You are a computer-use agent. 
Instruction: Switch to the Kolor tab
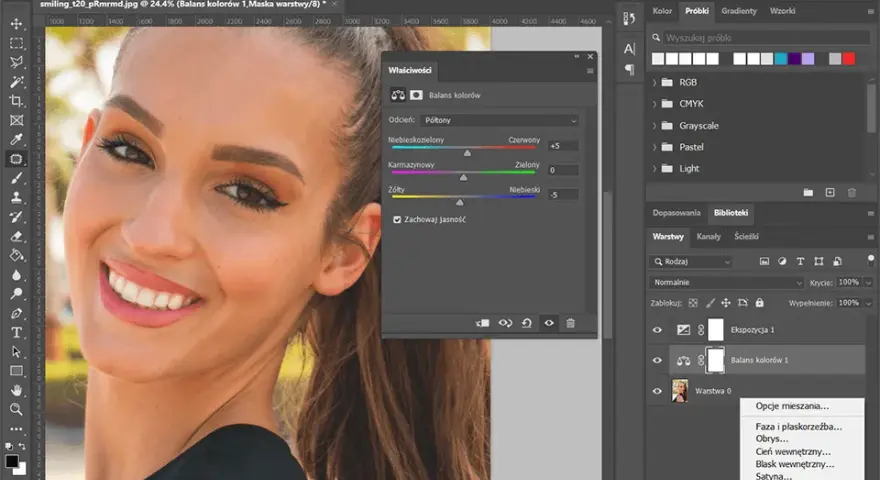pos(662,11)
